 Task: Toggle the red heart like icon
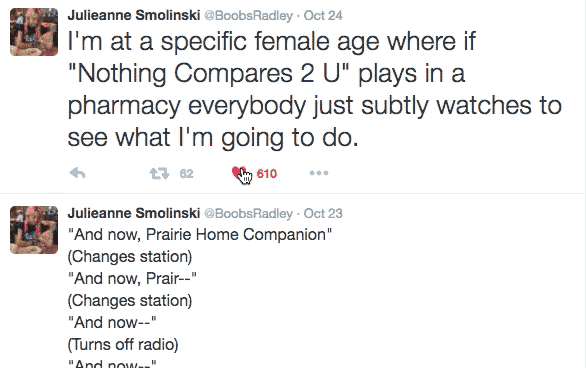[238, 173]
